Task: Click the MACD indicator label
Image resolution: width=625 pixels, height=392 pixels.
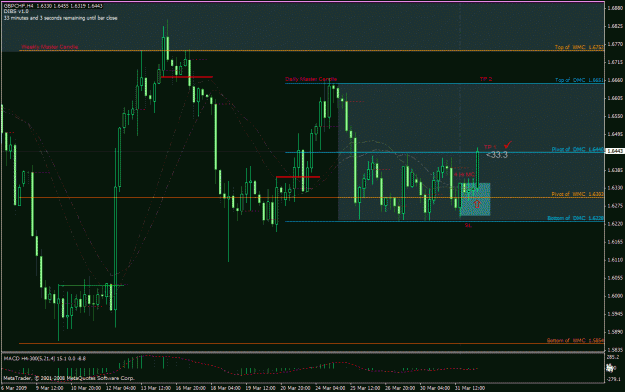Action: 44,359
